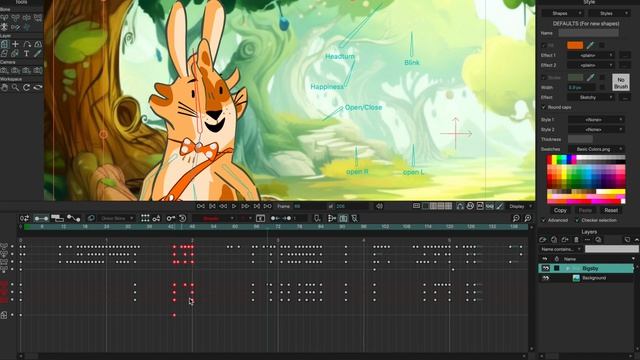This screenshot has height=360, width=640.
Task: Toggle audio speaker icon
Action: (379, 206)
